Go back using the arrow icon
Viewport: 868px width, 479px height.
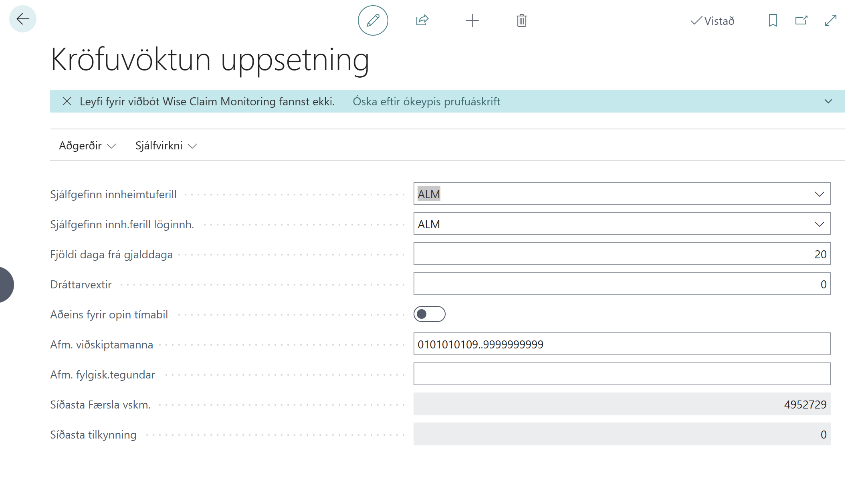23,18
